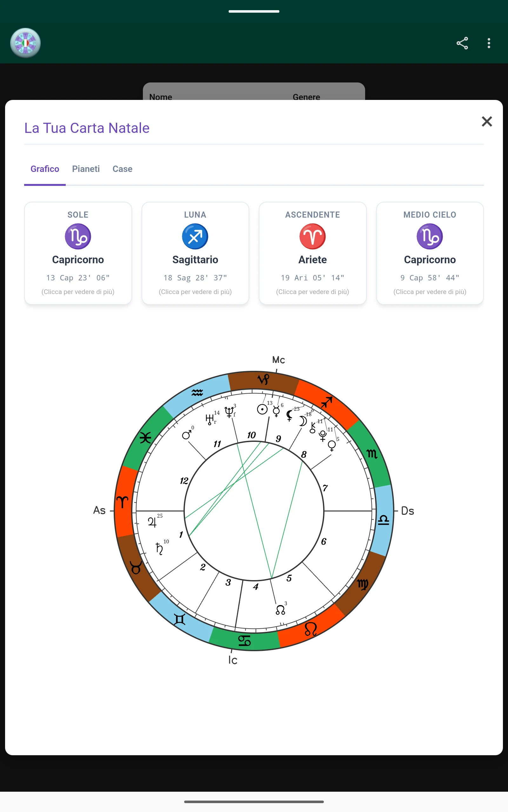508x812 pixels.
Task: Close the Carta Natale dialog
Action: tap(486, 121)
